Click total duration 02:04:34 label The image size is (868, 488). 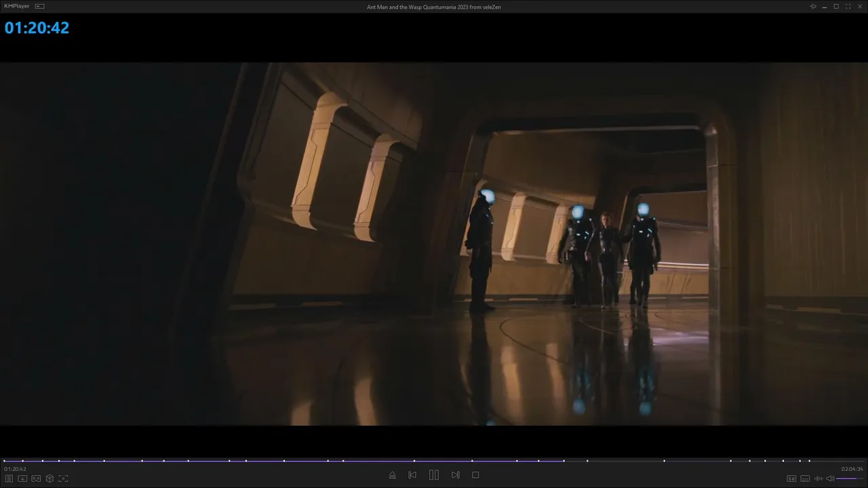tap(852, 469)
